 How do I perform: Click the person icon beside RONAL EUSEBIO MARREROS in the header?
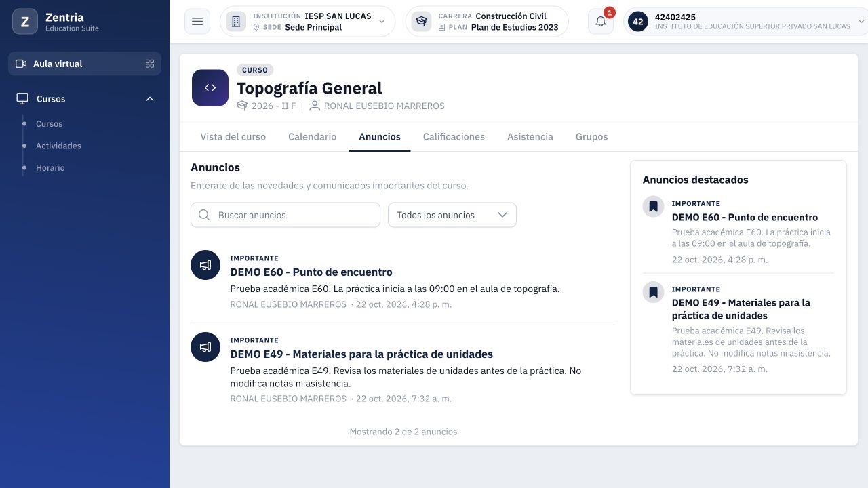(315, 106)
